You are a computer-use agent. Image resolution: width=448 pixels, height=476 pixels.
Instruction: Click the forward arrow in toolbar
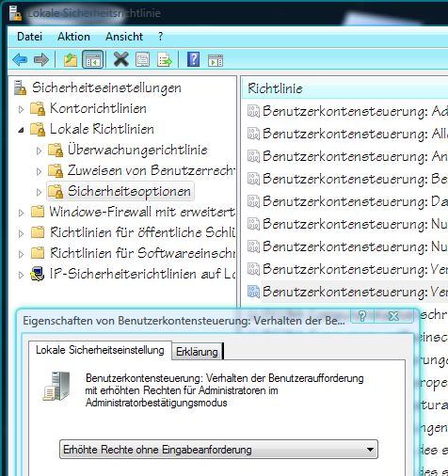[41, 59]
